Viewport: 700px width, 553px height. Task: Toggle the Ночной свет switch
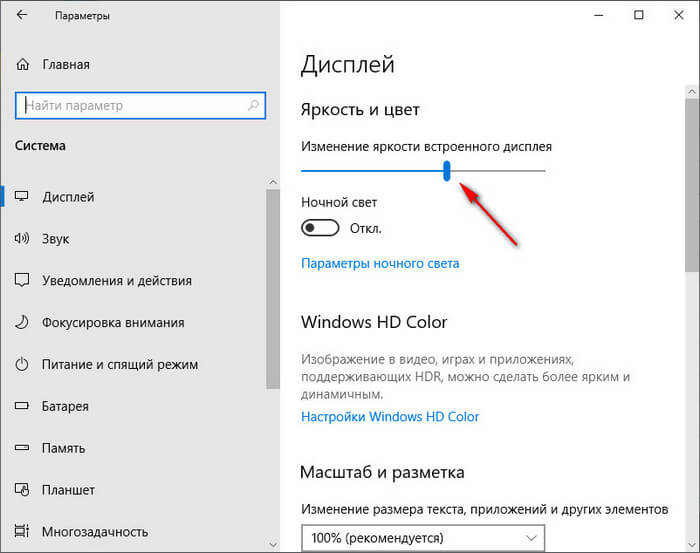click(320, 228)
